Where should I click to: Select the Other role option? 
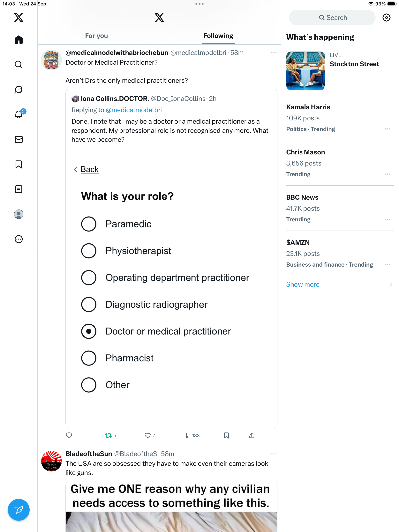point(89,385)
